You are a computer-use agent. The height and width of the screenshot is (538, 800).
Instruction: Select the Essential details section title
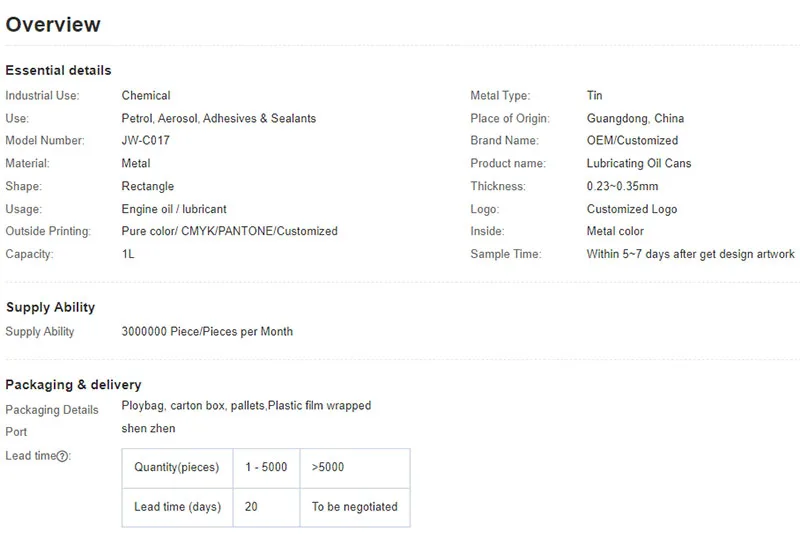tap(58, 70)
